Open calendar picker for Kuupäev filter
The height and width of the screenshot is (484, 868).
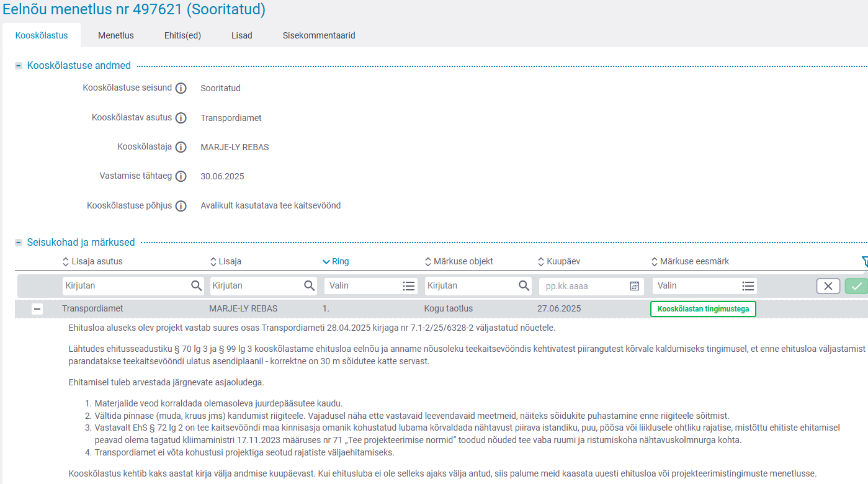coord(635,286)
